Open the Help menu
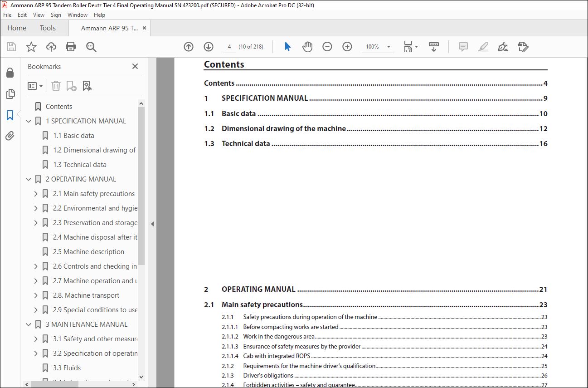 point(99,15)
